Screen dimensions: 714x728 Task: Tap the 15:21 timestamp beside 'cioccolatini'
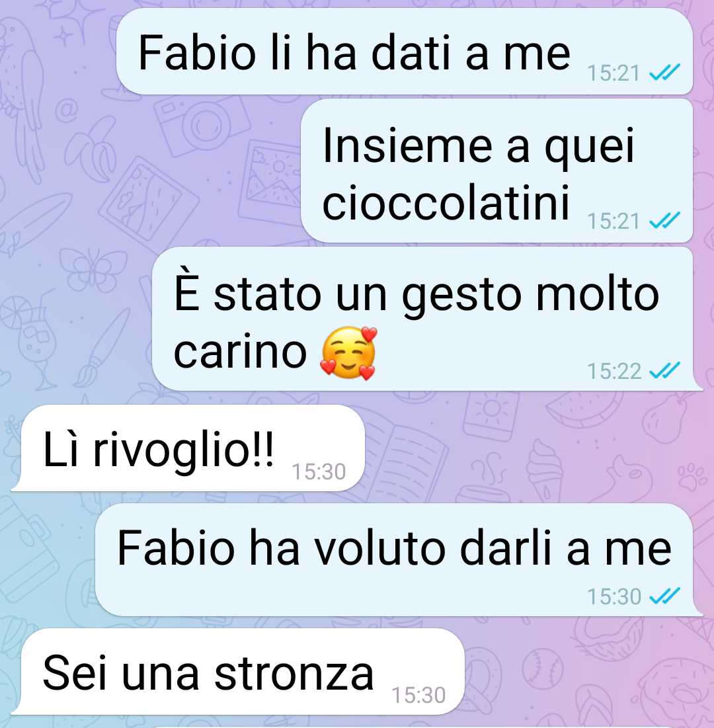(x=614, y=222)
